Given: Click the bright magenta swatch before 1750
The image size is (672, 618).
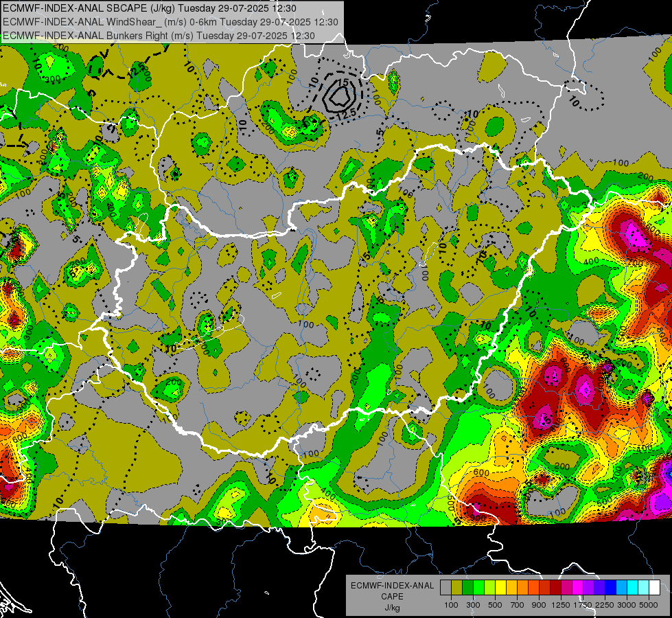Looking at the screenshot, I should (578, 588).
